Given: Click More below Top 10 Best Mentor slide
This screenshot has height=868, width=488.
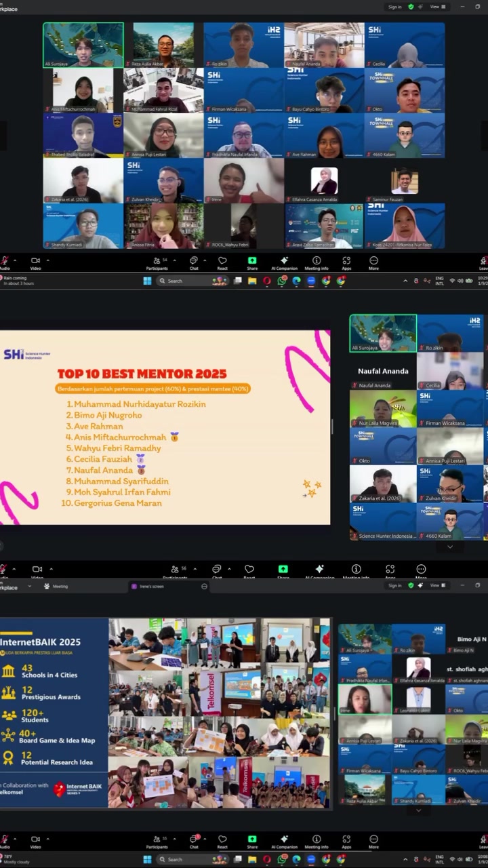Looking at the screenshot, I should (x=421, y=572).
